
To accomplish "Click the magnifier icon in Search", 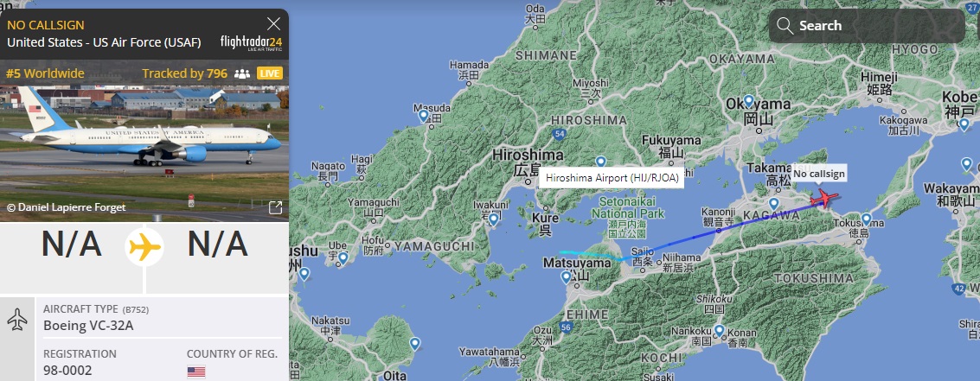I will (x=785, y=26).
